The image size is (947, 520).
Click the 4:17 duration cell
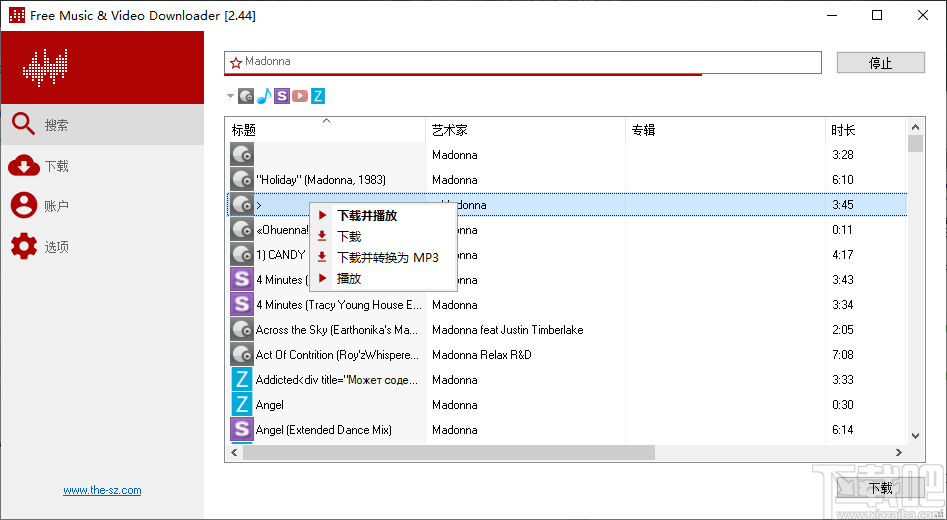(x=843, y=255)
